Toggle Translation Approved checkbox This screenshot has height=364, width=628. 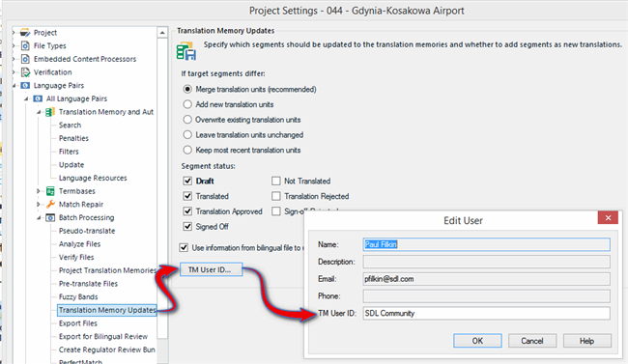tap(187, 211)
